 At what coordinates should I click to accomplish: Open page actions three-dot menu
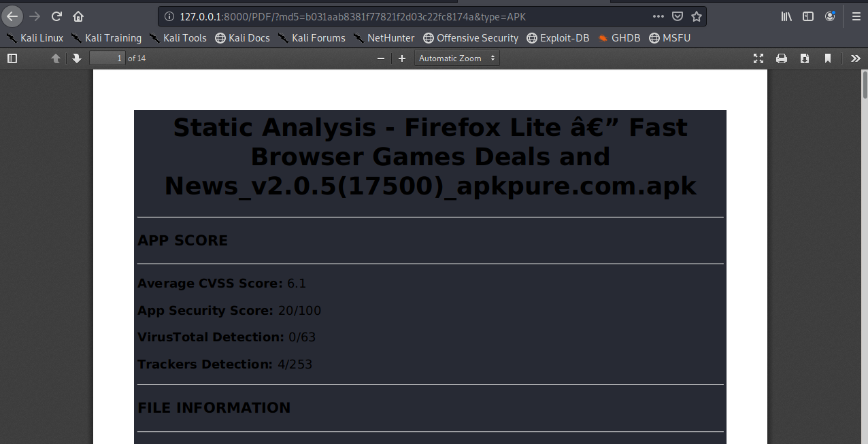pyautogui.click(x=658, y=16)
